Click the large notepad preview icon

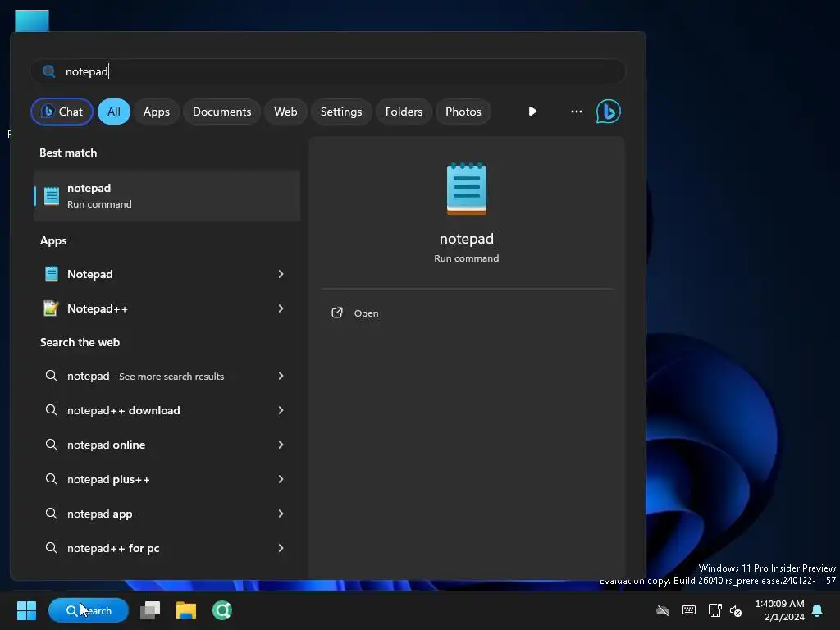pos(467,189)
